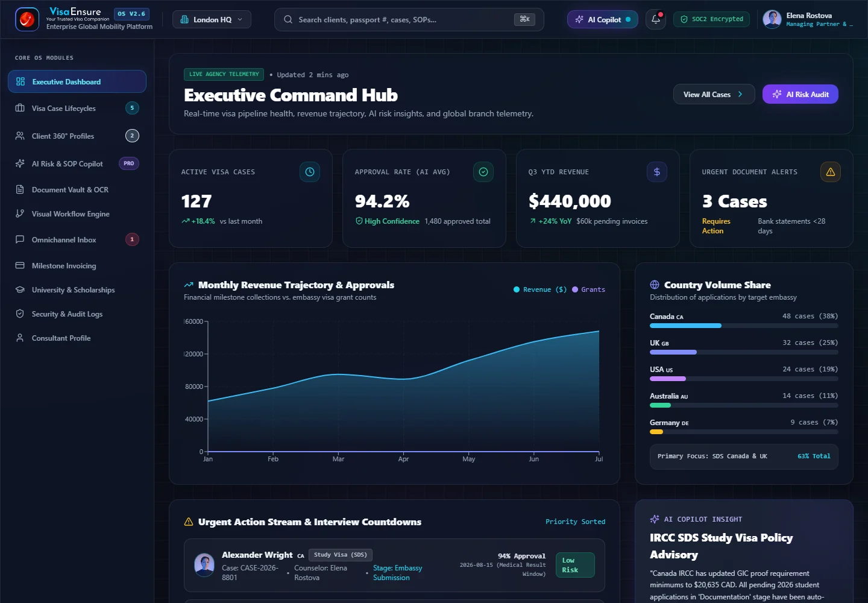This screenshot has width=868, height=603.
Task: Click the trend icon beside Monthly Revenue Trajectory
Action: [189, 285]
